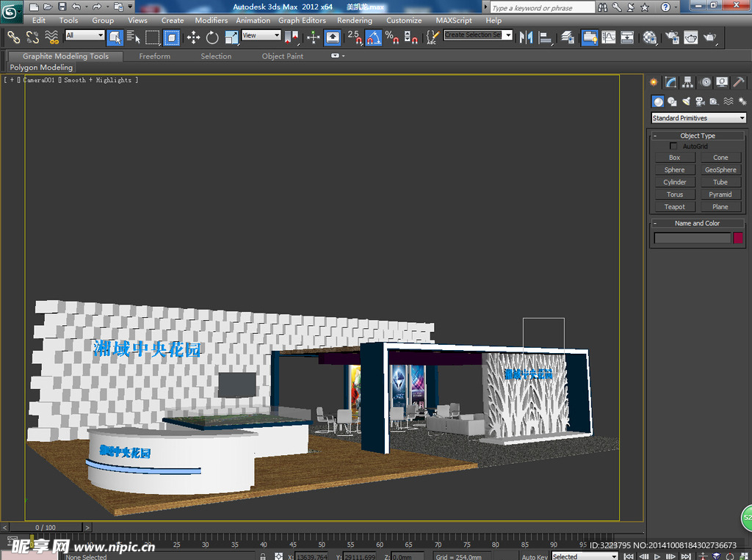Open the Modifiers menu
Image resolution: width=752 pixels, height=560 pixels.
(x=211, y=21)
